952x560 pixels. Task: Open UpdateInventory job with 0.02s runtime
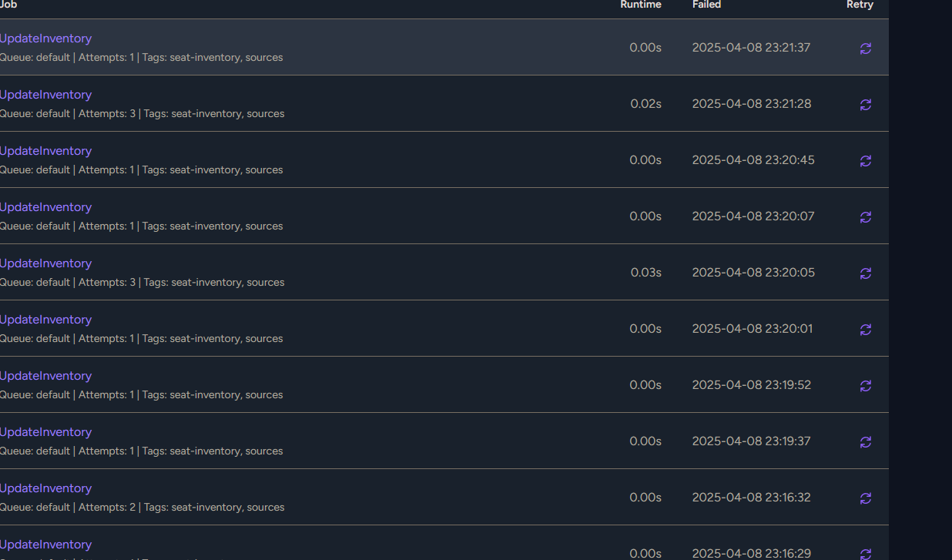(x=45, y=95)
